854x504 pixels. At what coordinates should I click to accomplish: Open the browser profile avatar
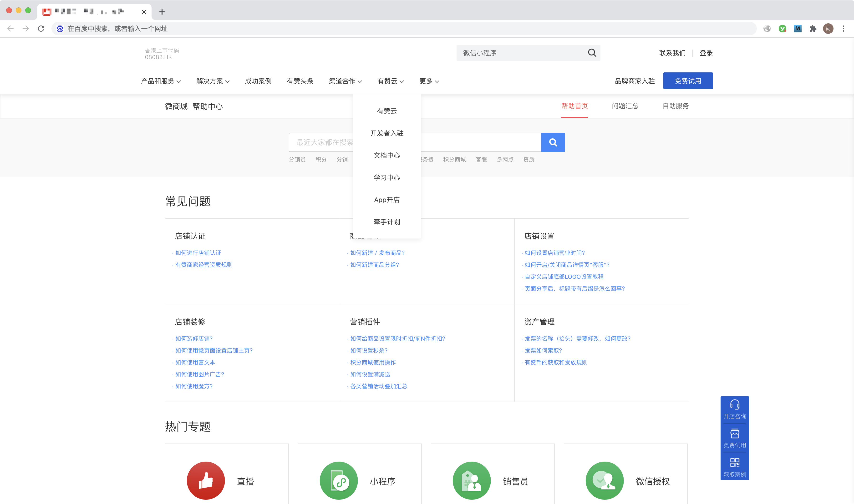point(828,29)
